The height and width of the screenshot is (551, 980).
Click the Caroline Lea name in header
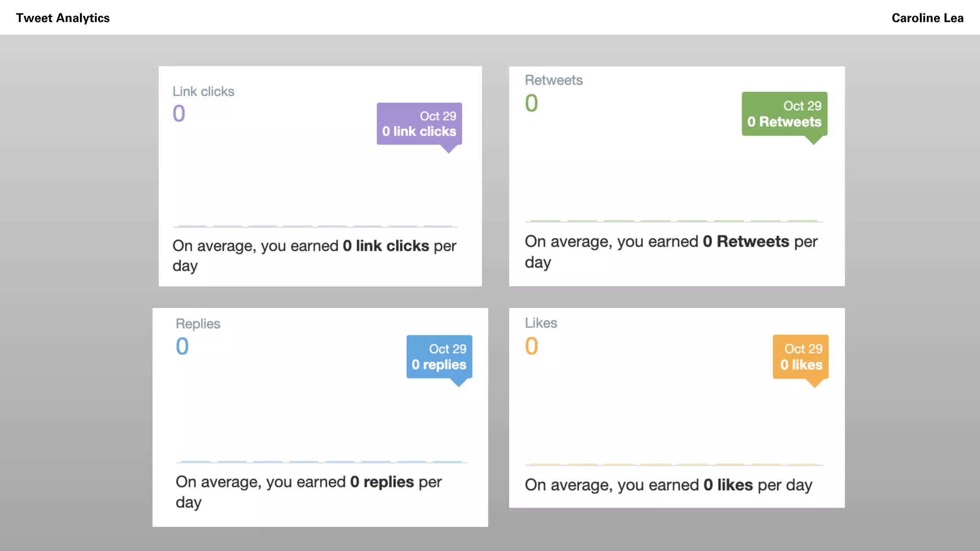[x=927, y=18]
